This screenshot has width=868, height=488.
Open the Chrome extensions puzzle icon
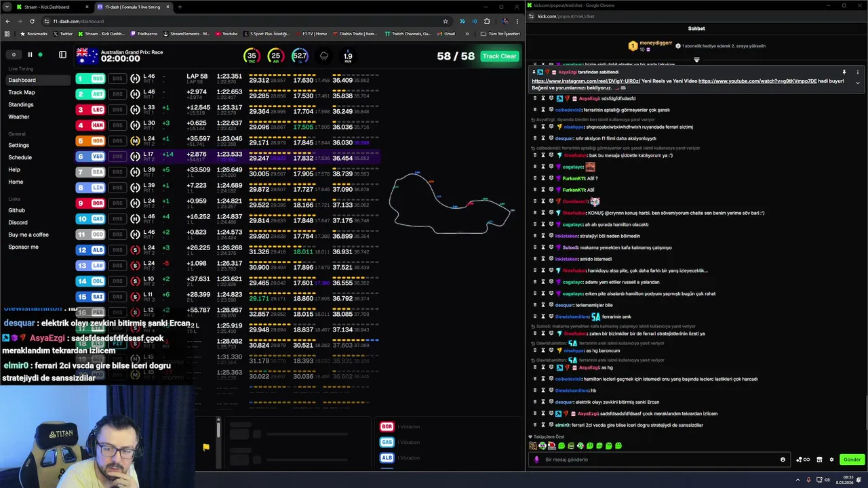(487, 21)
